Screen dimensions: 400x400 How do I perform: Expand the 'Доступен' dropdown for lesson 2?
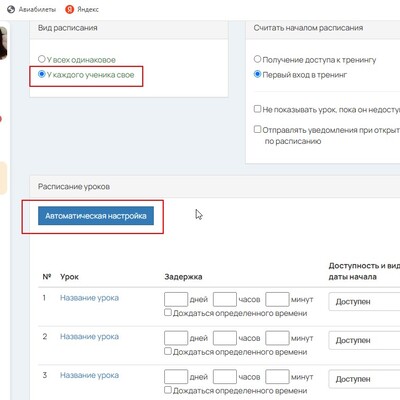click(x=364, y=340)
